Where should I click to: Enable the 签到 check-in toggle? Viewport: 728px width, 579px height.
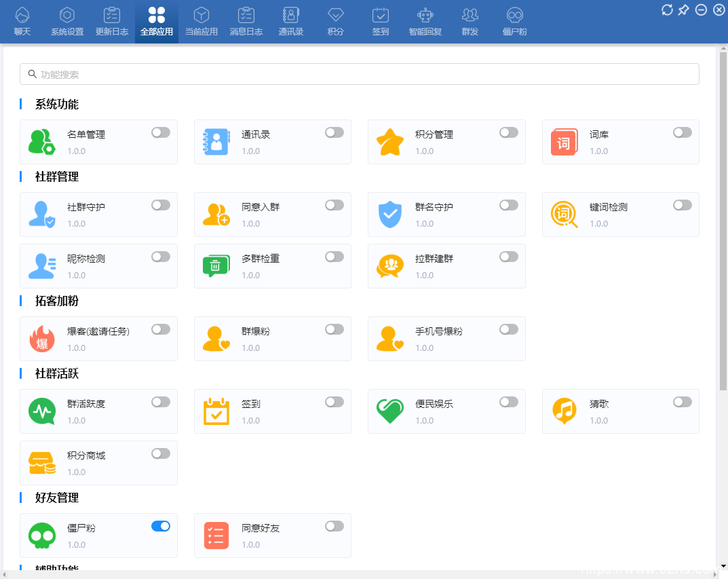pyautogui.click(x=334, y=402)
